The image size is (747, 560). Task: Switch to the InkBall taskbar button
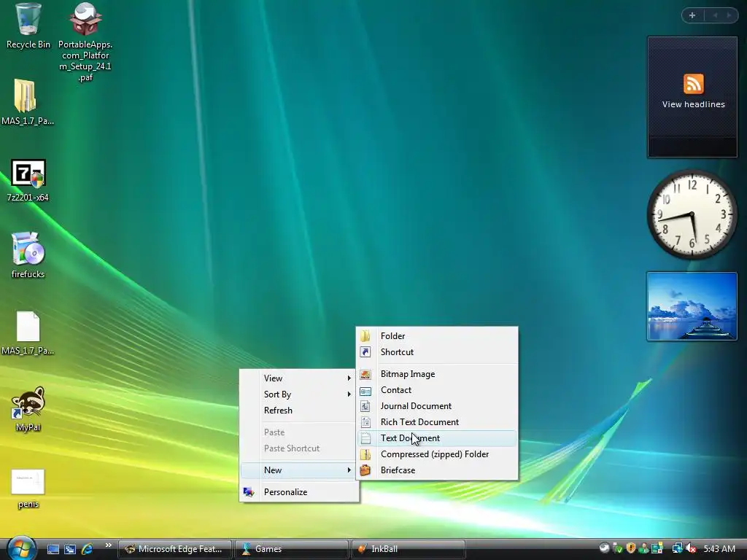pos(409,549)
